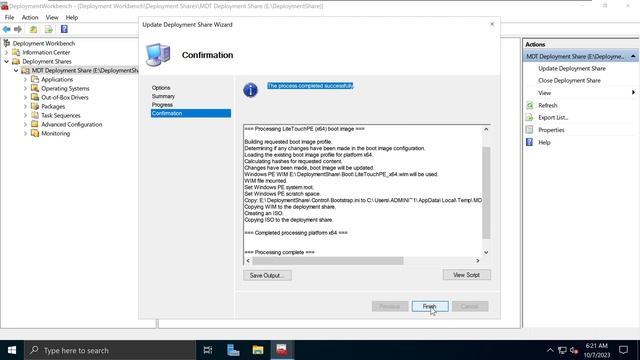Viewport: 640px width, 360px height.
Task: Expand the Information Center tree node
Action: tap(7, 52)
